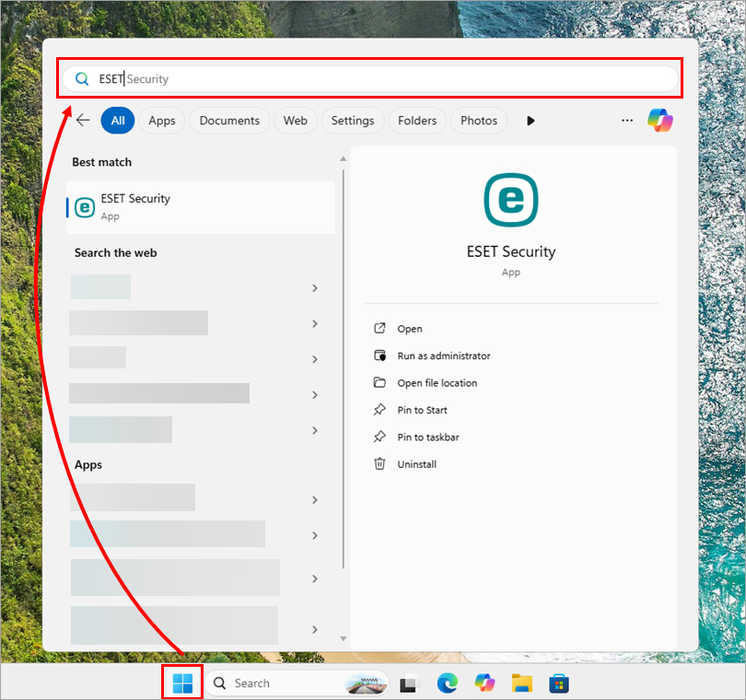Screen dimensions: 746x700
Task: Click the Open file location folder icon
Action: [379, 382]
